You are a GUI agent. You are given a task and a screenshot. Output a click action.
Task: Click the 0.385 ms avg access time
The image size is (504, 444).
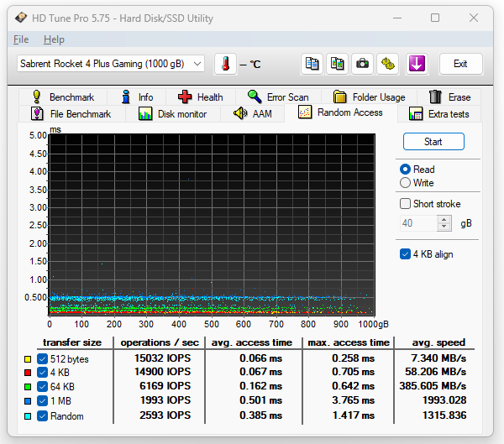(x=261, y=415)
